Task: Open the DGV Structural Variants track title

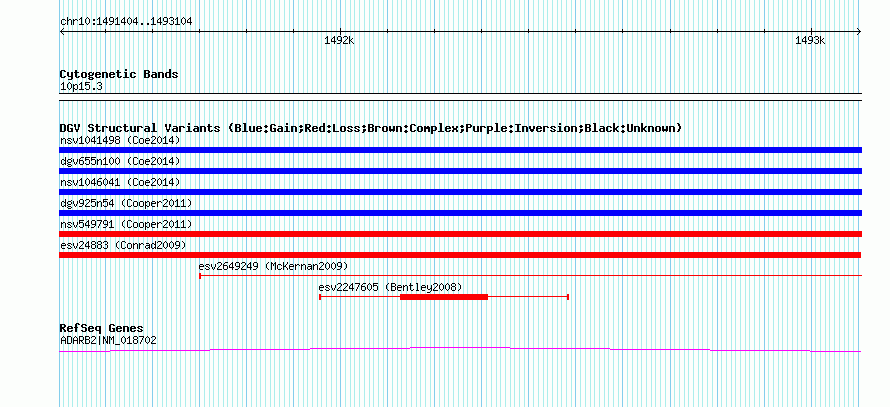Action: [370, 128]
